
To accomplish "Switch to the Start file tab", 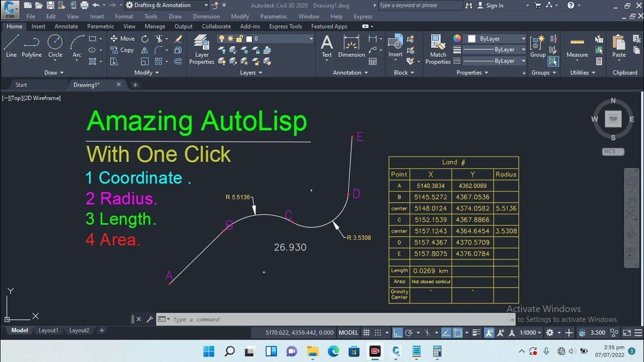I will click(21, 84).
